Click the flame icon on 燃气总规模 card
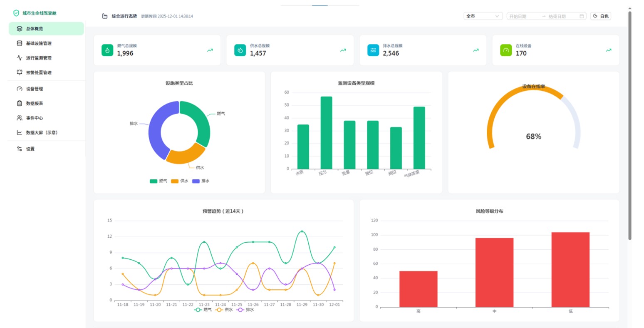 tap(107, 50)
